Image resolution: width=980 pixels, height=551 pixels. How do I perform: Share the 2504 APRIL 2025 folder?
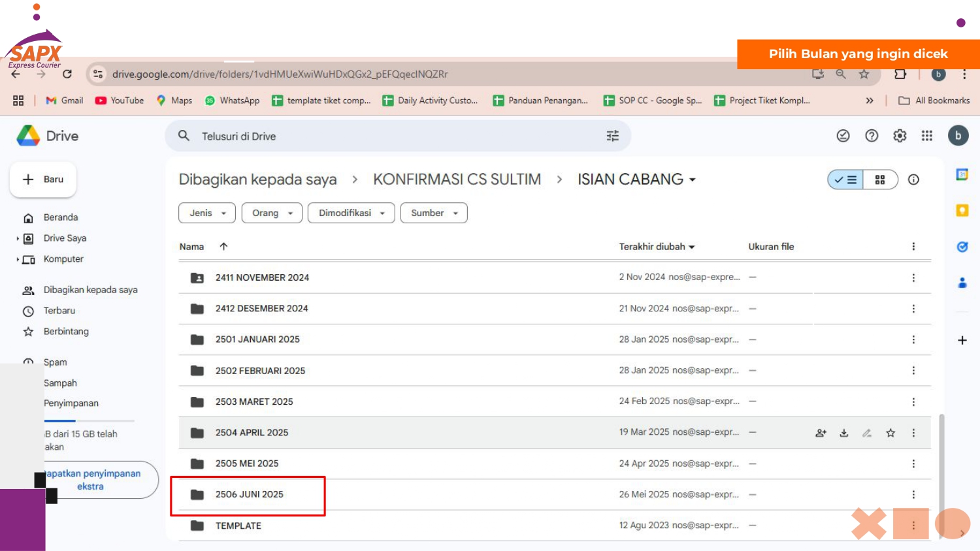[x=821, y=433]
